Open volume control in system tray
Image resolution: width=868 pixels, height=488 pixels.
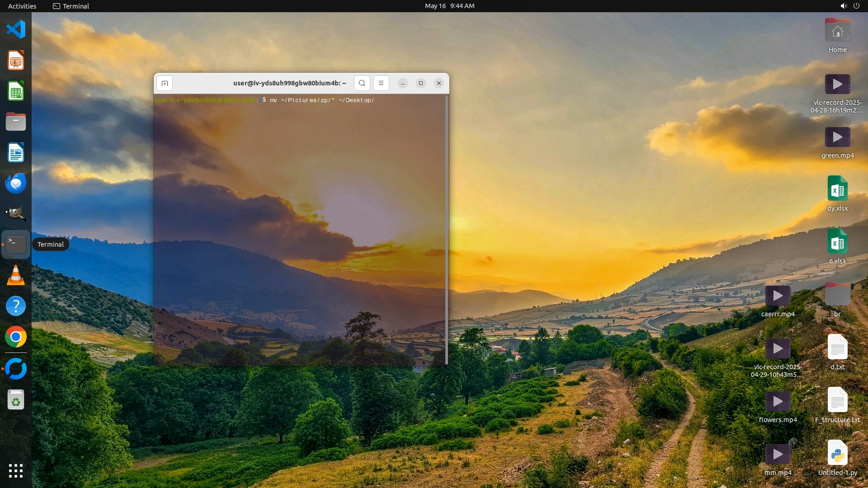pos(843,6)
